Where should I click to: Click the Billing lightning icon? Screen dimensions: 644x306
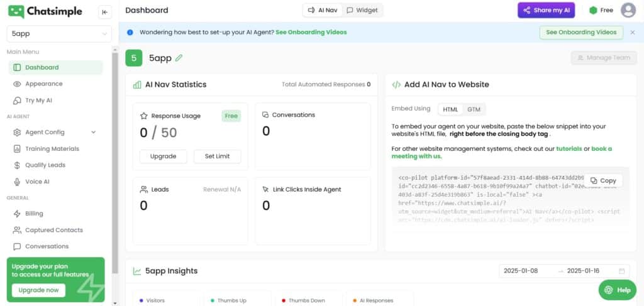[17, 214]
